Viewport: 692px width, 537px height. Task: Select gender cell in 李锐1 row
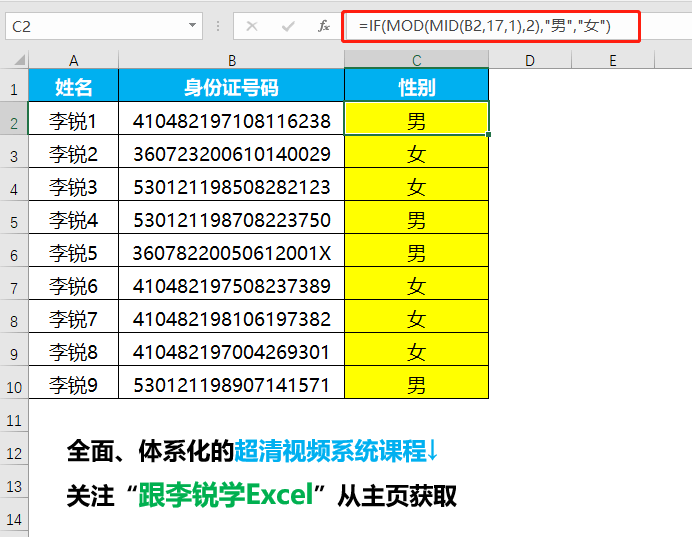pos(417,118)
